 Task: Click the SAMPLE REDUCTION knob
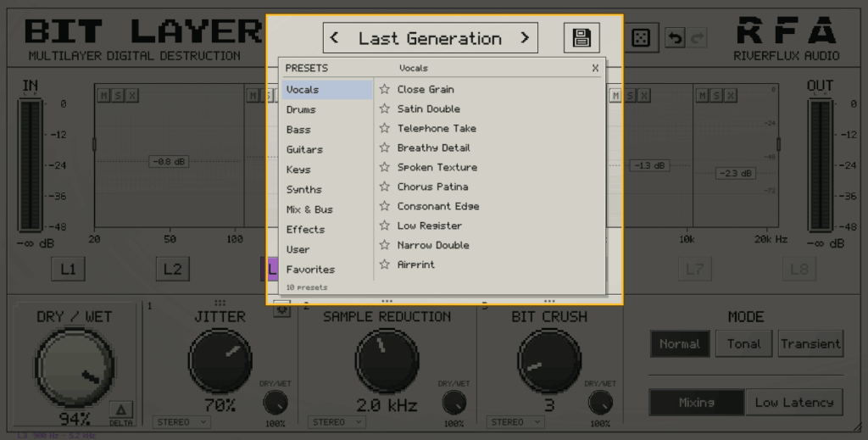pos(387,361)
